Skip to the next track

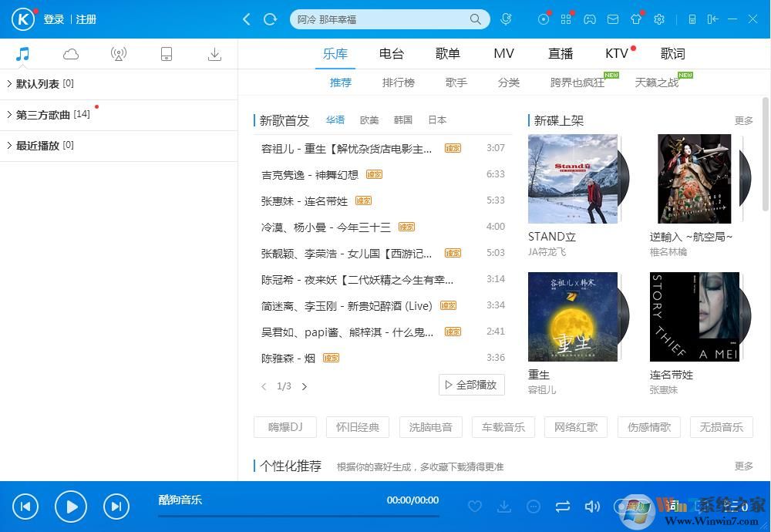coord(116,507)
